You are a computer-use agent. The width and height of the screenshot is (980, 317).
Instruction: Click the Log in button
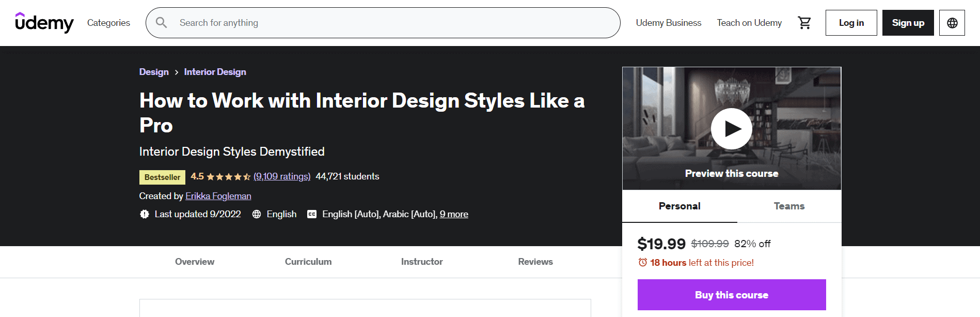[x=851, y=23]
